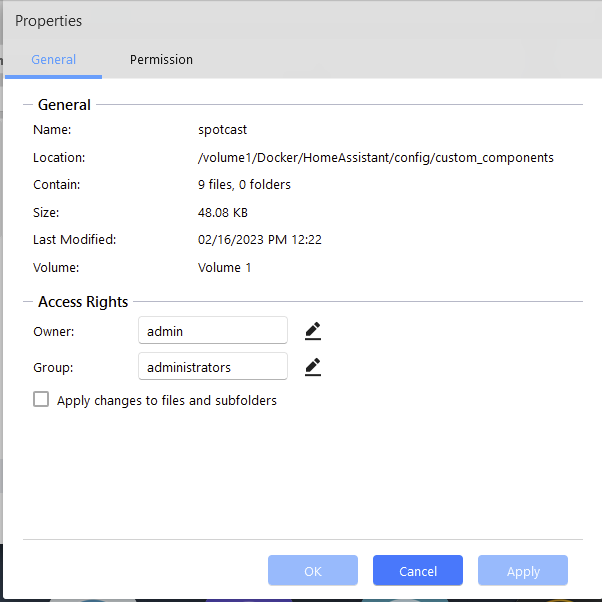This screenshot has width=602, height=602.
Task: Click the Group: field label
Action: [x=53, y=368]
